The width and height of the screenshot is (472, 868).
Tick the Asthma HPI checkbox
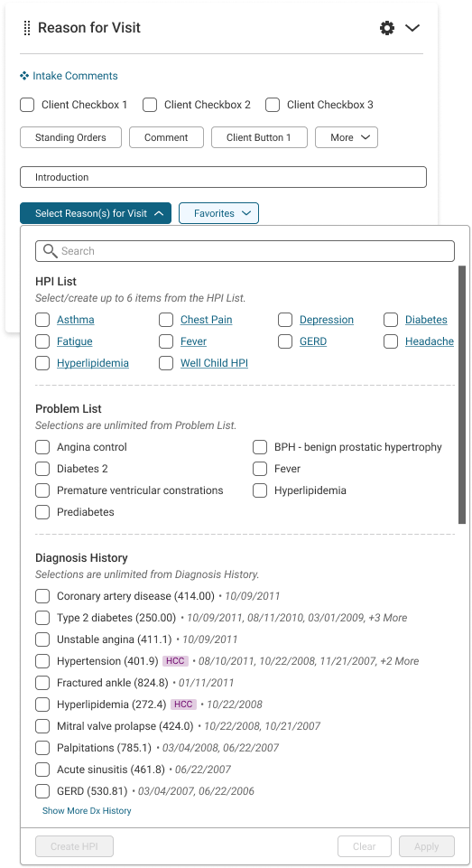[42, 320]
